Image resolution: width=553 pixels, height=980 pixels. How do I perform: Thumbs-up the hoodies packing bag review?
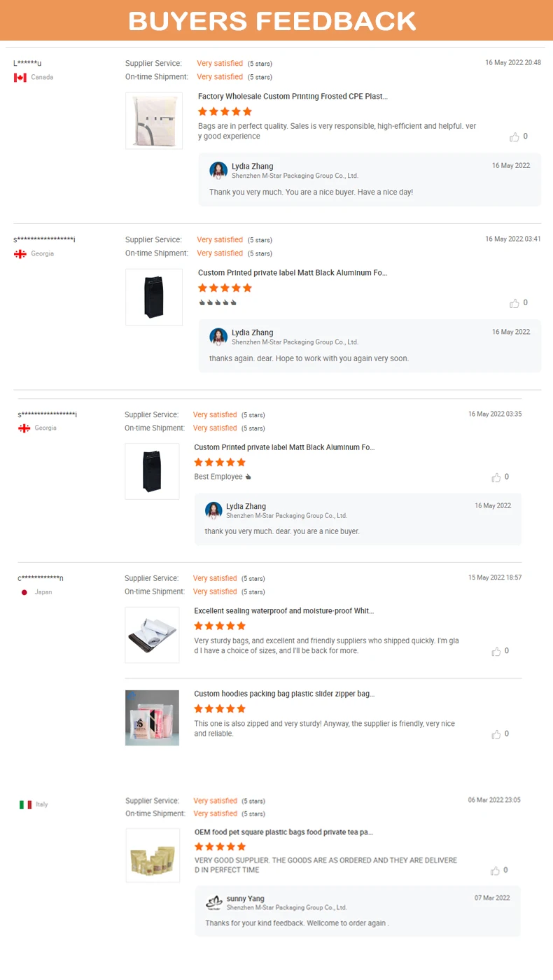pos(496,734)
